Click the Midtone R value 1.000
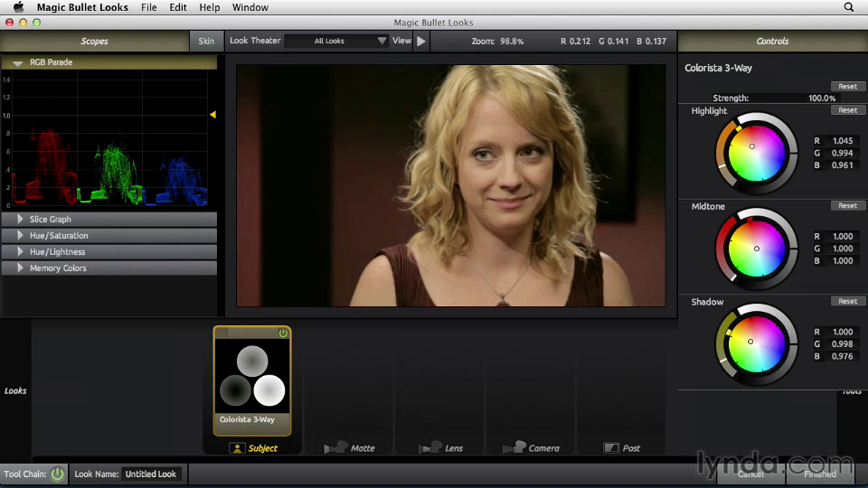The image size is (868, 488). tap(843, 236)
